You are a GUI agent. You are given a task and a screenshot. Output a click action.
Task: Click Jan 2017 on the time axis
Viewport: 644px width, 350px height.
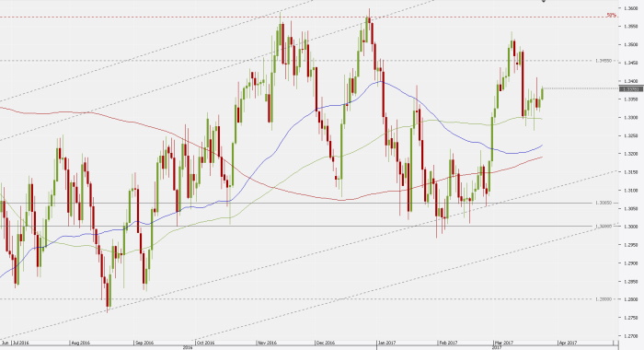[386, 343]
